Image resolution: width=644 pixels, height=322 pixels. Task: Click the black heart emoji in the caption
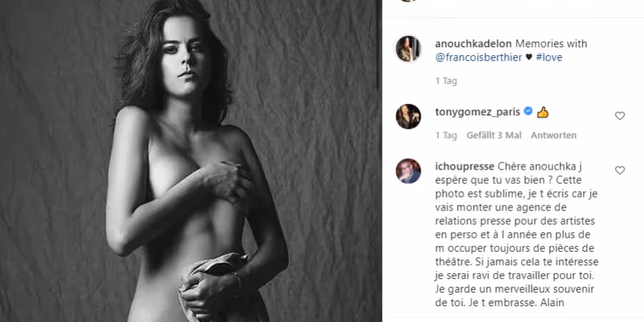click(529, 57)
